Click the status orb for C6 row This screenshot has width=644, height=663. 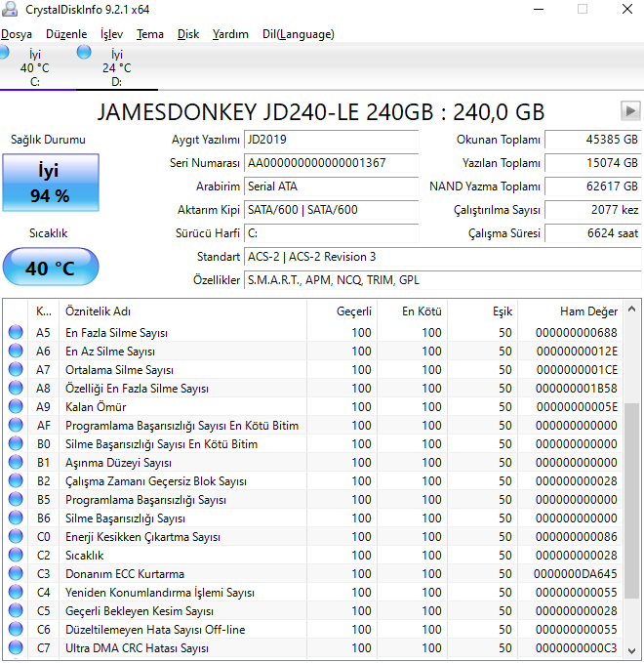click(x=16, y=630)
